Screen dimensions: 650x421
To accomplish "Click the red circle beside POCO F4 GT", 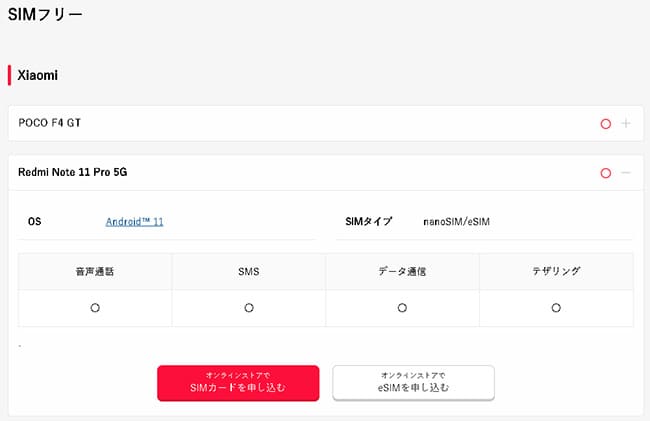I will 605,124.
